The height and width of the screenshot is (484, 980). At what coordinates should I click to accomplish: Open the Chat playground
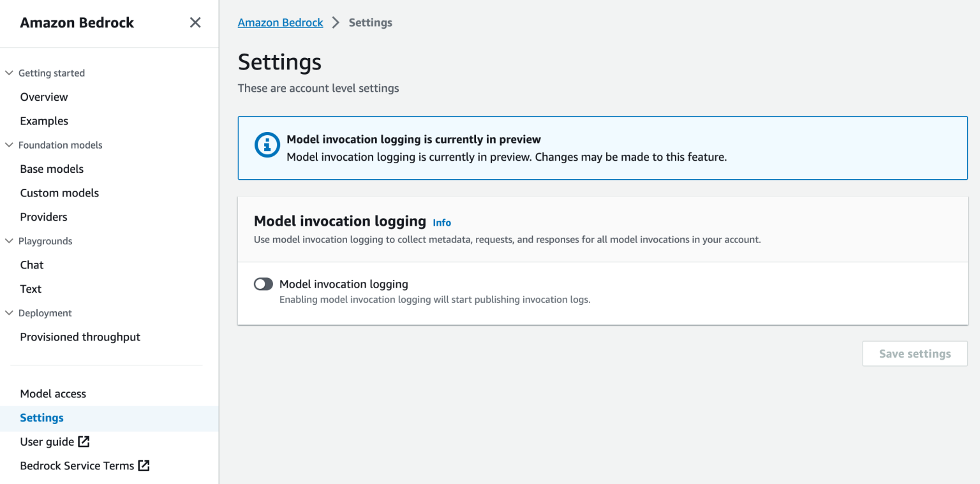click(31, 265)
